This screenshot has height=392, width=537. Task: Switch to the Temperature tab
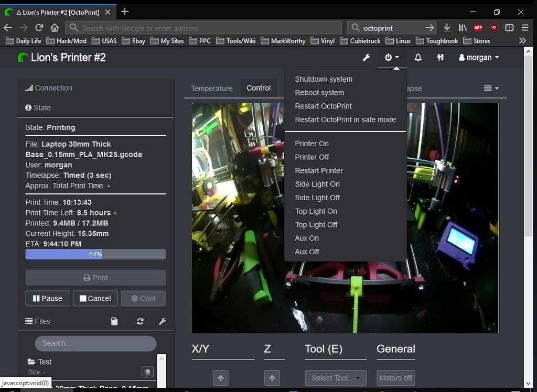click(x=212, y=88)
